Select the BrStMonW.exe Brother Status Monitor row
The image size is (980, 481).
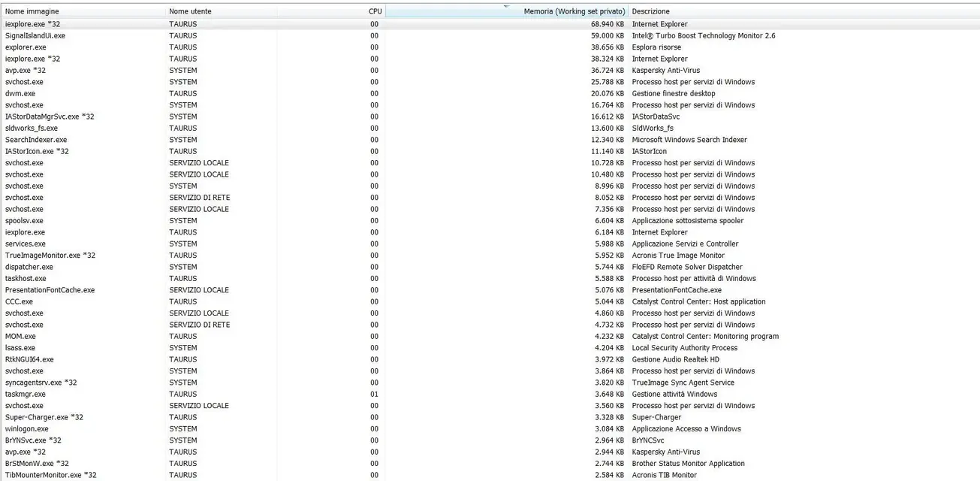pyautogui.click(x=37, y=464)
